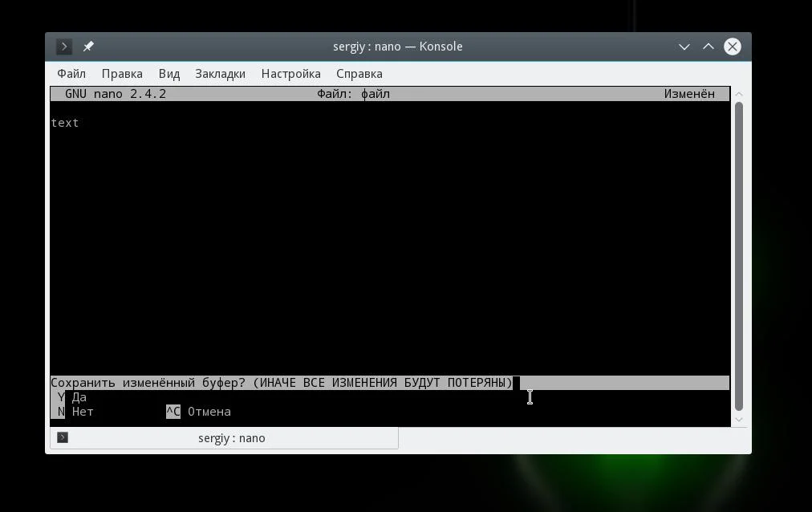812x512 pixels.
Task: Open the Справка menu
Action: [359, 74]
